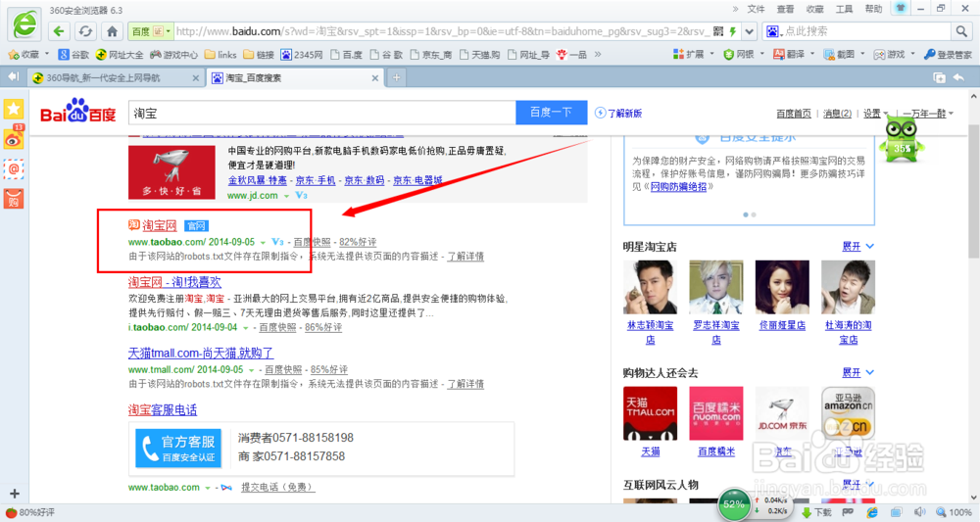Open the address bar history dropdown
The image size is (980, 522).
(x=749, y=31)
